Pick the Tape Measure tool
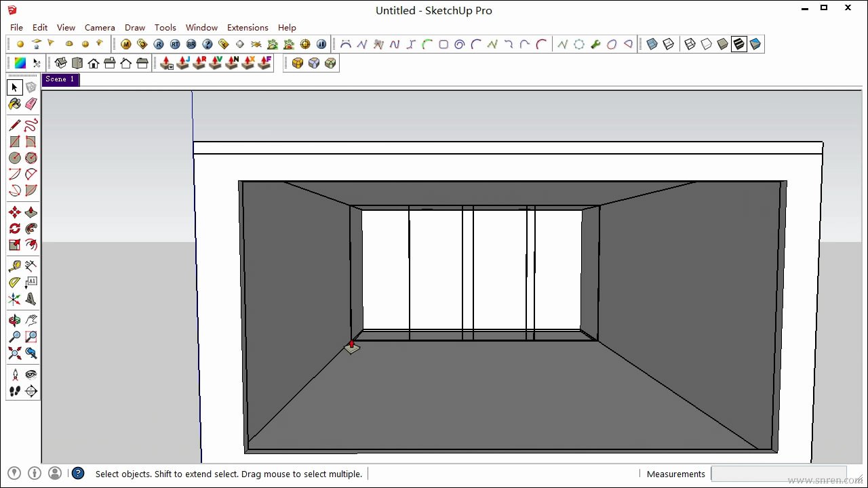 14,266
